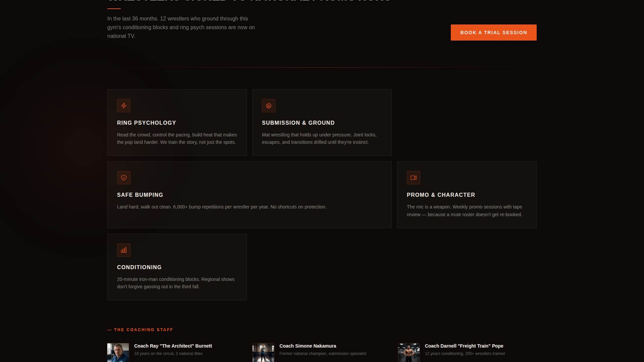Click Coach Darnell "Freight Train" Pope name
Screen dimensions: 644x362
[464, 346]
